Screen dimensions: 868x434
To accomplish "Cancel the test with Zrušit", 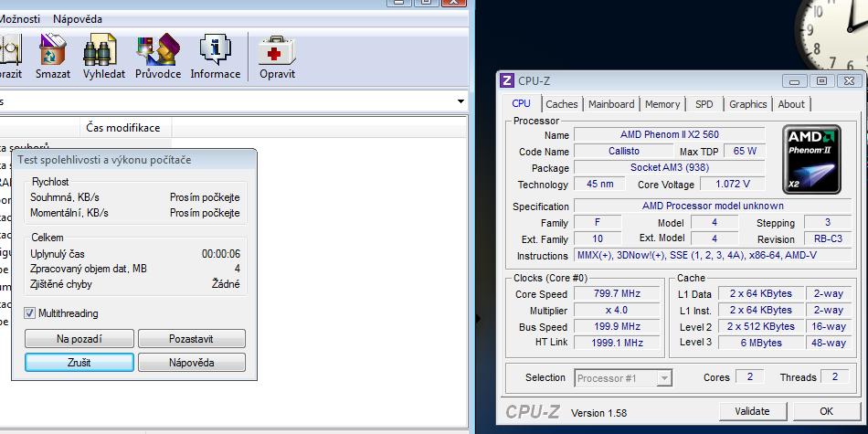I will 79,363.
